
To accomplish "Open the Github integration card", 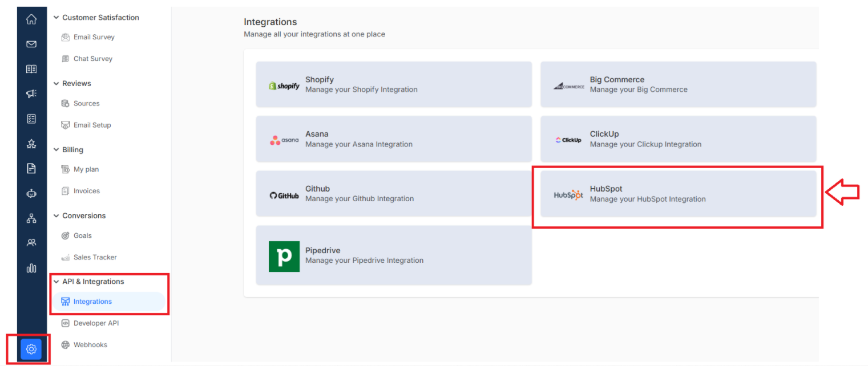I will (x=394, y=194).
